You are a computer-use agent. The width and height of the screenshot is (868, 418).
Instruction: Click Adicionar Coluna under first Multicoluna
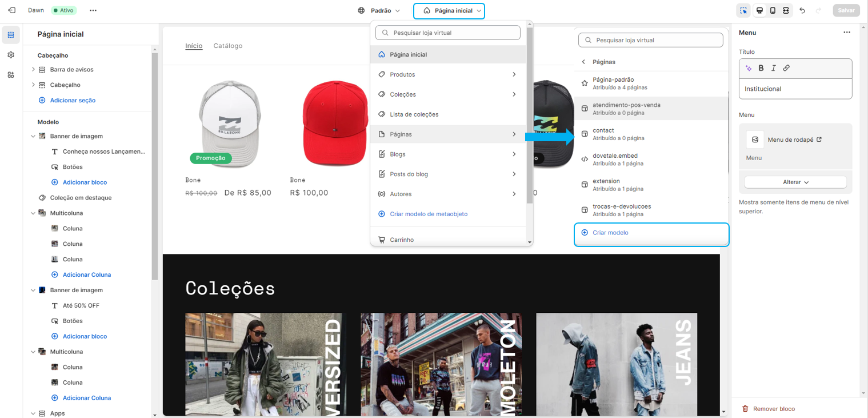pyautogui.click(x=87, y=274)
